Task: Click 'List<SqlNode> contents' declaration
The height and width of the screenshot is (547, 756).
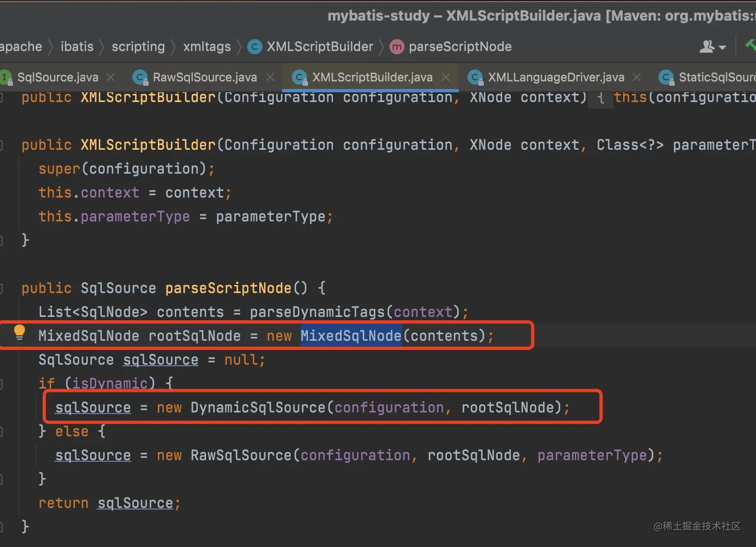Action: click(x=131, y=312)
